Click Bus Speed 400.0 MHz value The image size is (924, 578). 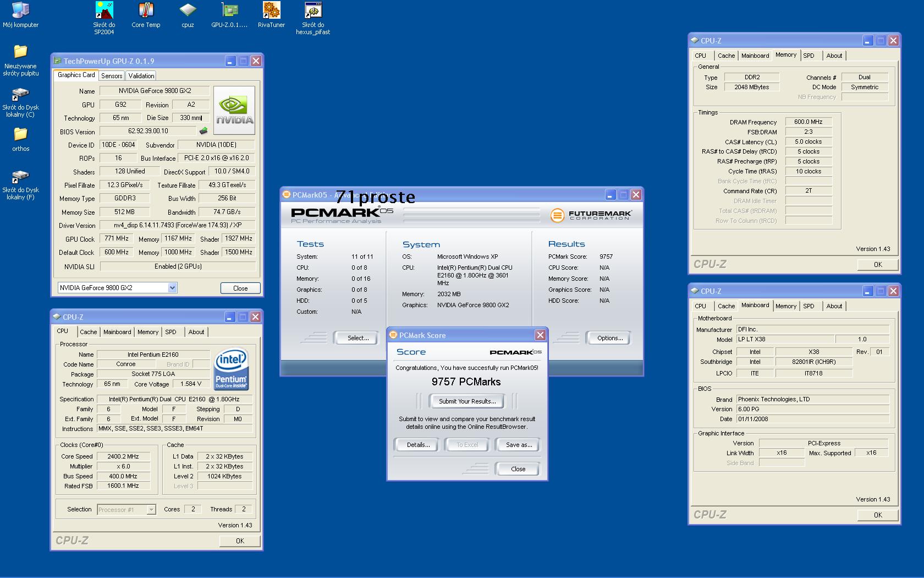[123, 476]
